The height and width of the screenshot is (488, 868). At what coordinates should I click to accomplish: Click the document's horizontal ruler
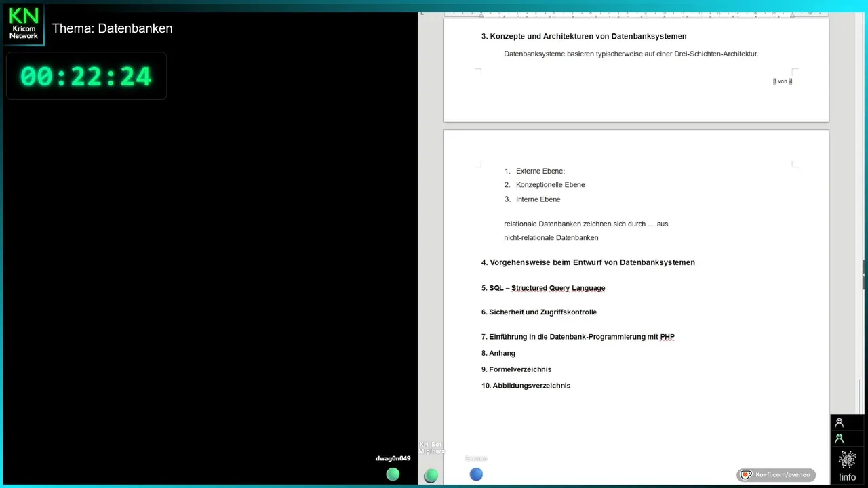[x=636, y=14]
